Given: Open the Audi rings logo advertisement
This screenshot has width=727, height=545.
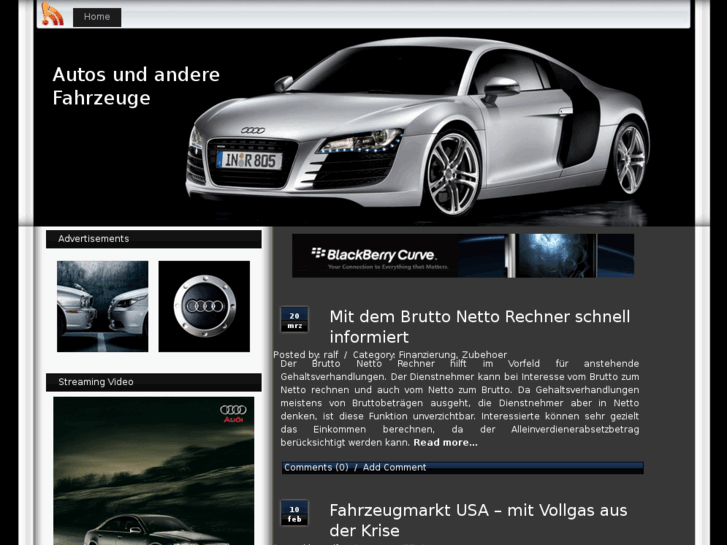Looking at the screenshot, I should pos(204,306).
